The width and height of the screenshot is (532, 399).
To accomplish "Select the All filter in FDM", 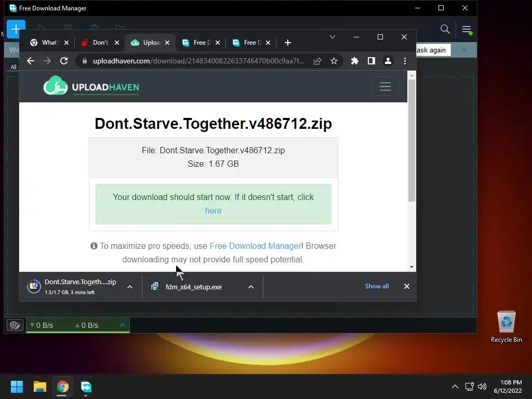I will (13, 67).
